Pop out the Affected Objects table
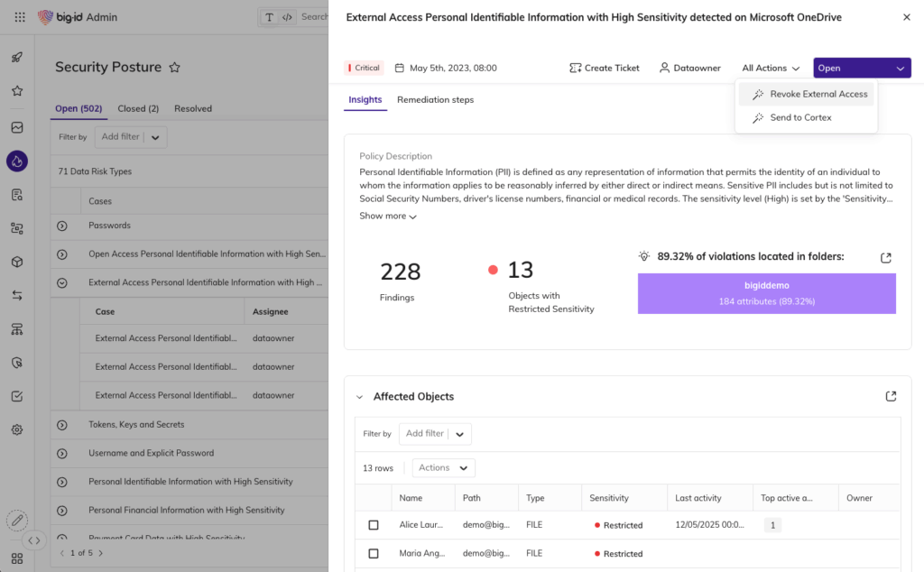The image size is (924, 572). tap(891, 396)
